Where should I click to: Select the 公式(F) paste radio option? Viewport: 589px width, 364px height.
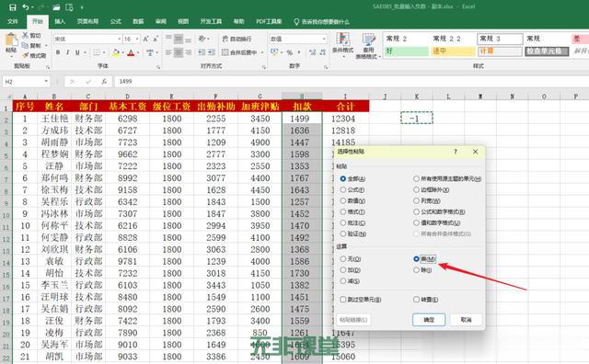click(343, 190)
